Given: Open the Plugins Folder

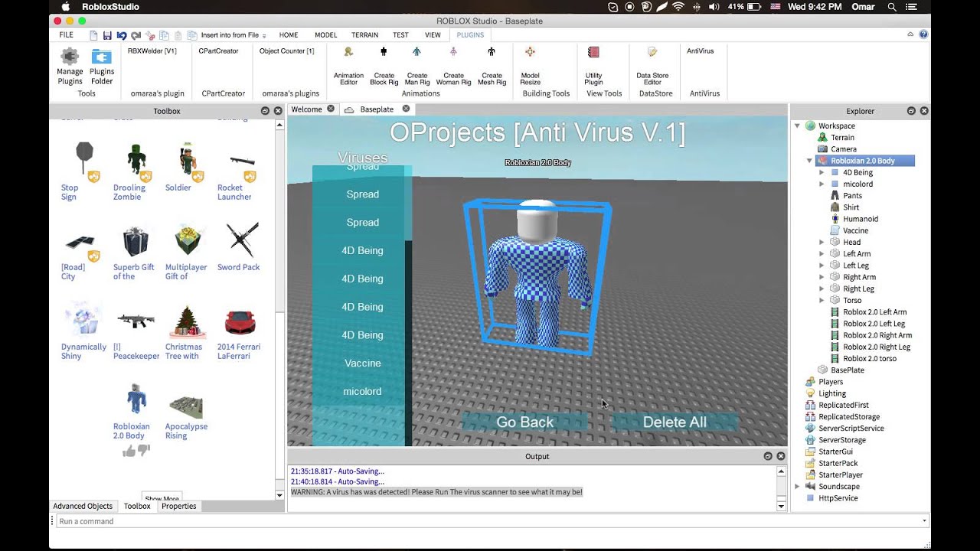Looking at the screenshot, I should click(x=102, y=66).
